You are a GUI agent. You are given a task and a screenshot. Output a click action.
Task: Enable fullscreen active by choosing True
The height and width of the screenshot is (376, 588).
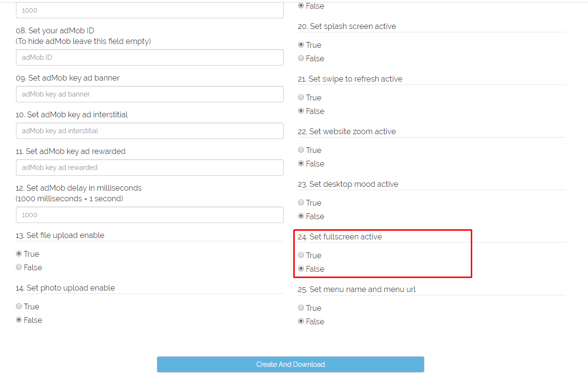click(x=301, y=255)
